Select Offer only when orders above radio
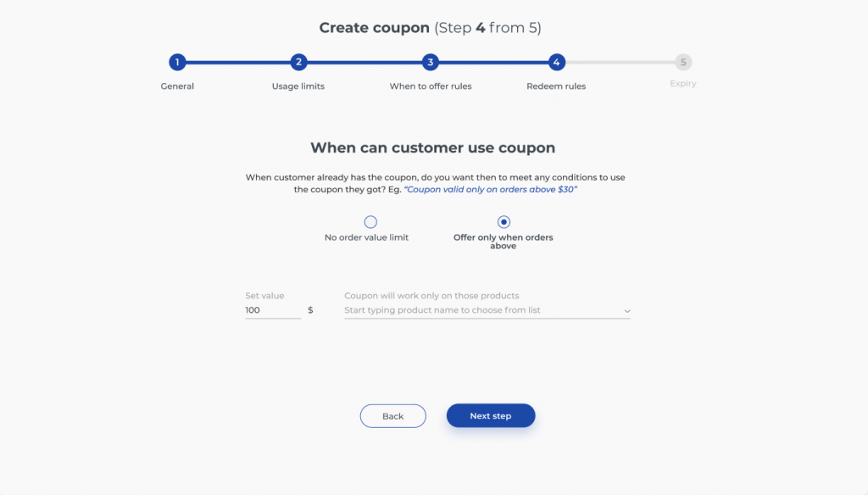Viewport: 868px width, 495px height. point(504,222)
